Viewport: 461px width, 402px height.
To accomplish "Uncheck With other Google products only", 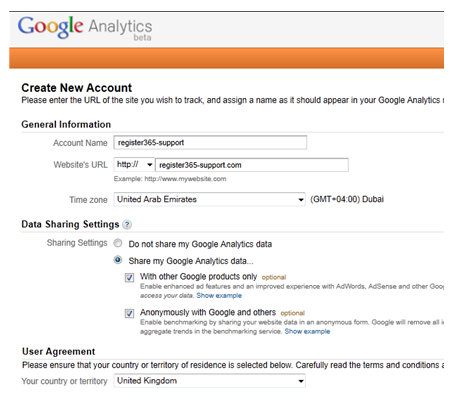I will click(129, 277).
